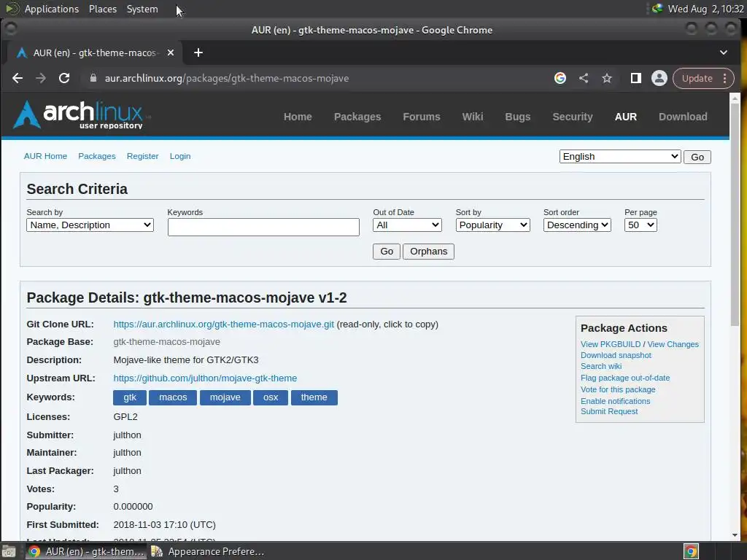Viewport: 747px width, 560px height.
Task: Open the tab search chevron
Action: [x=723, y=52]
